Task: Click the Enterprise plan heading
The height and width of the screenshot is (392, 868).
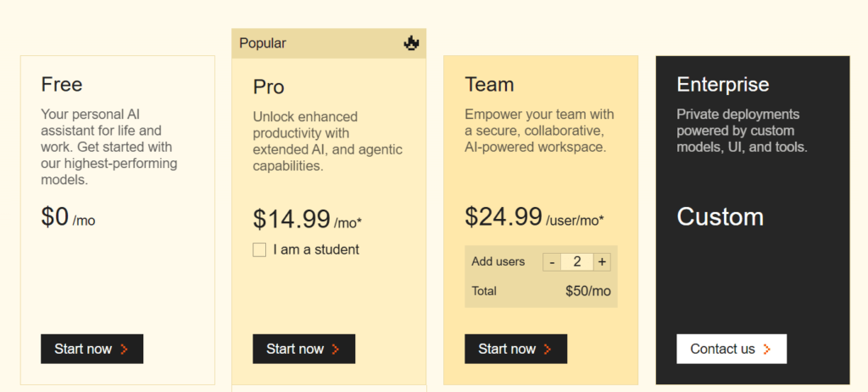Action: [x=723, y=84]
